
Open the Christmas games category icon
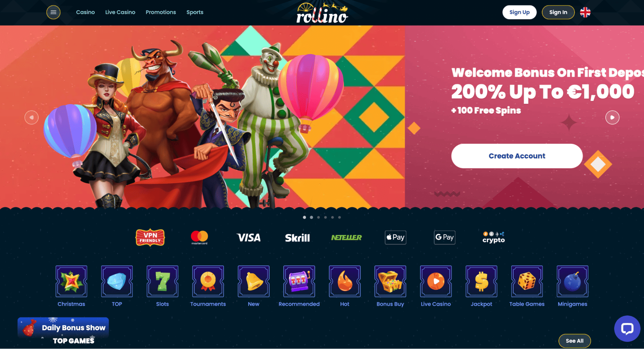tap(71, 281)
